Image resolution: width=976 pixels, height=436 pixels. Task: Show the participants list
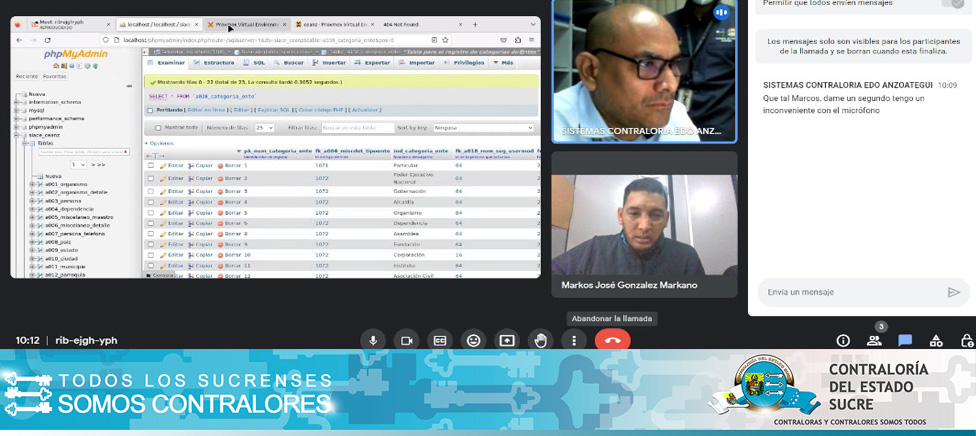tap(874, 341)
